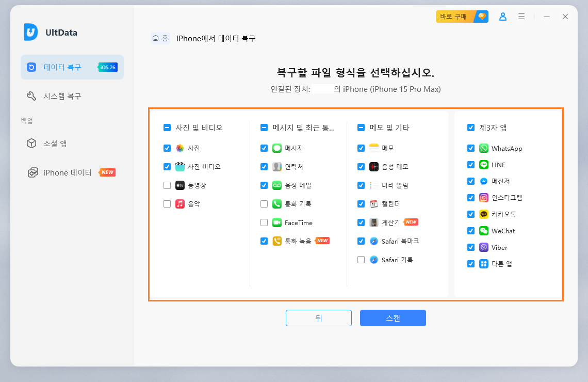Viewport: 588px width, 382px height.
Task: Toggle the 메모 및 기타 group checkbox
Action: point(361,128)
